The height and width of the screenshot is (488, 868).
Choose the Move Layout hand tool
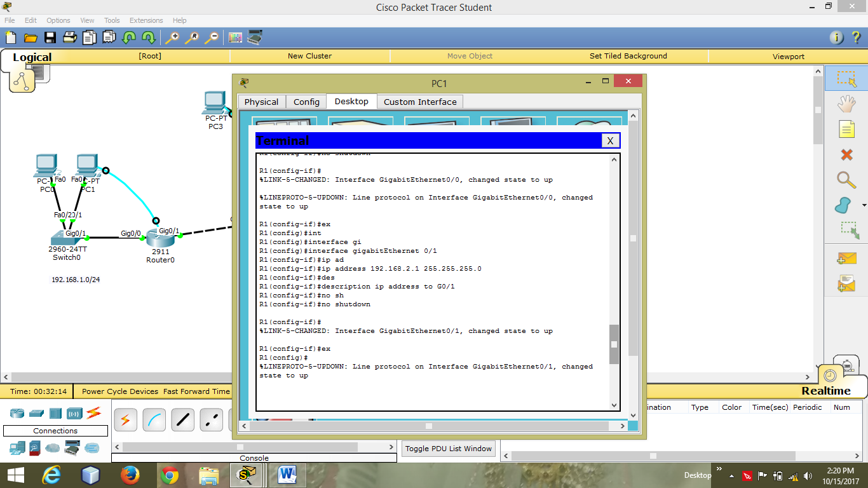tap(846, 104)
